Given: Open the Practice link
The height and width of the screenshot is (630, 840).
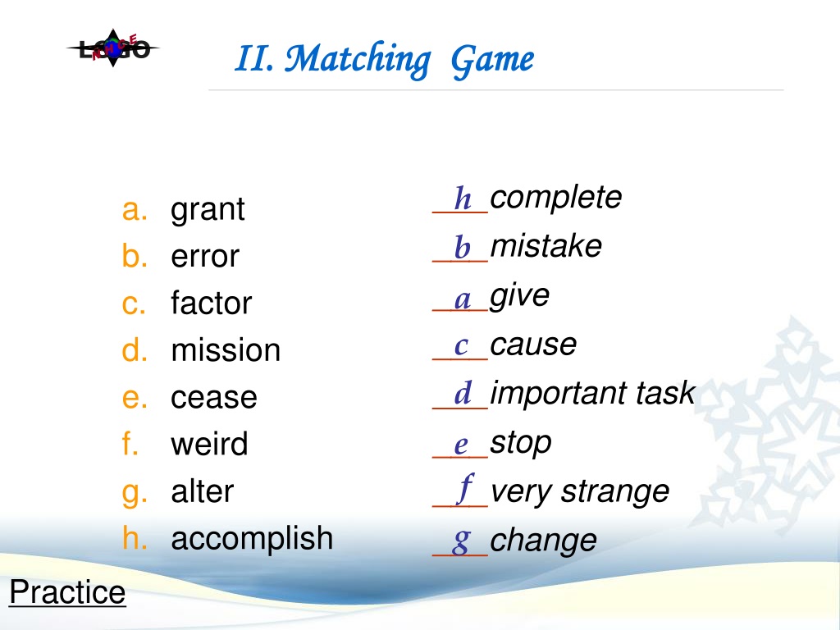Looking at the screenshot, I should [67, 592].
